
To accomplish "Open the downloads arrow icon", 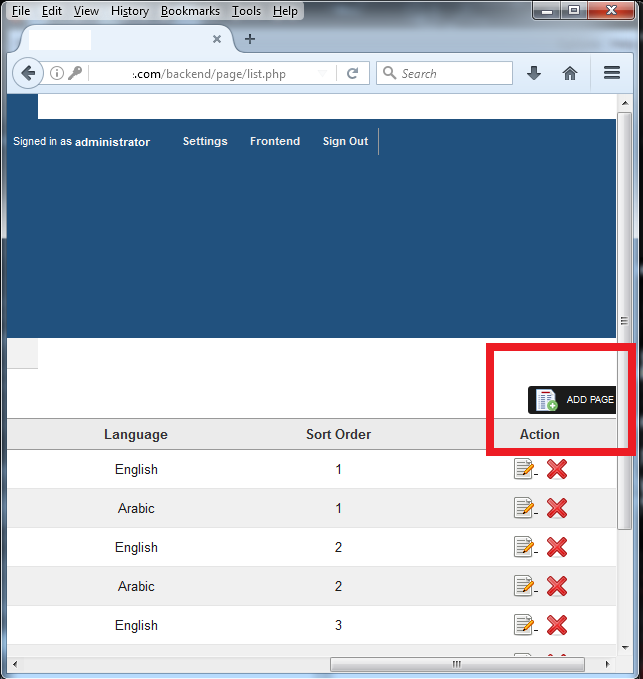I will click(x=534, y=73).
